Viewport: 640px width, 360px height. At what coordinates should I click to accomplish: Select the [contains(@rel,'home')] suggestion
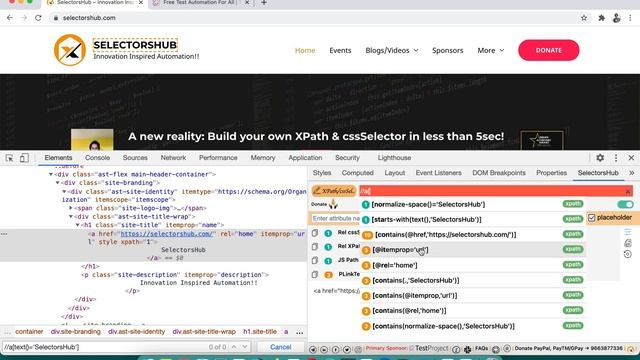click(x=473, y=311)
